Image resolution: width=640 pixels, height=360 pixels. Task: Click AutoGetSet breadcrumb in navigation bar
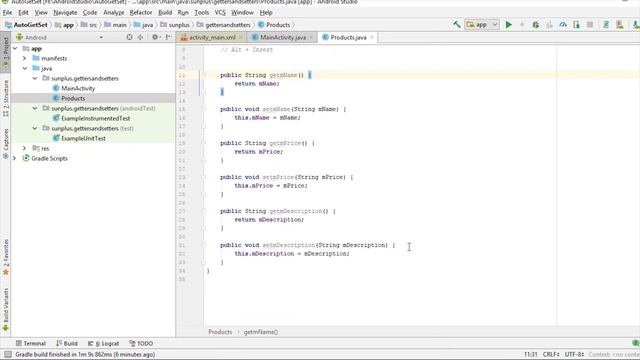(26, 25)
